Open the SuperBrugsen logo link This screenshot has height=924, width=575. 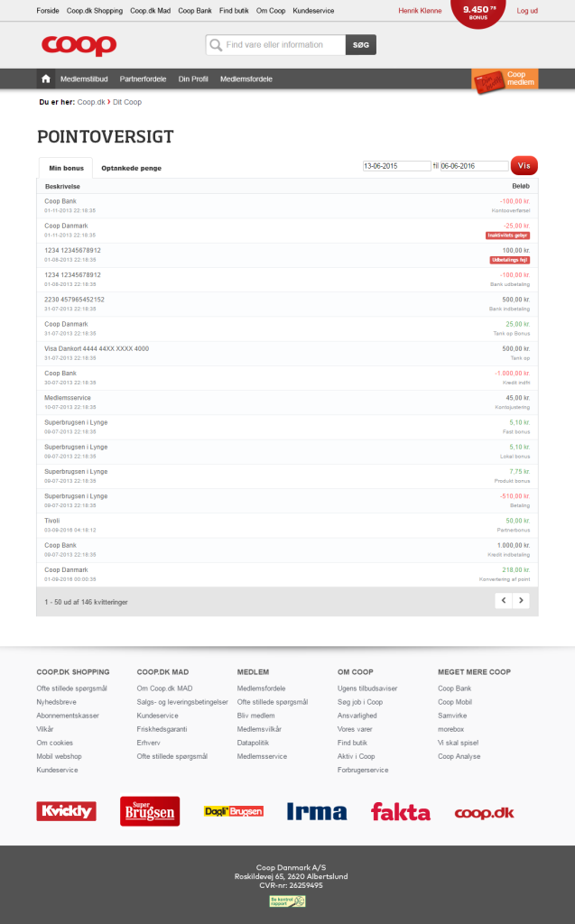point(150,810)
